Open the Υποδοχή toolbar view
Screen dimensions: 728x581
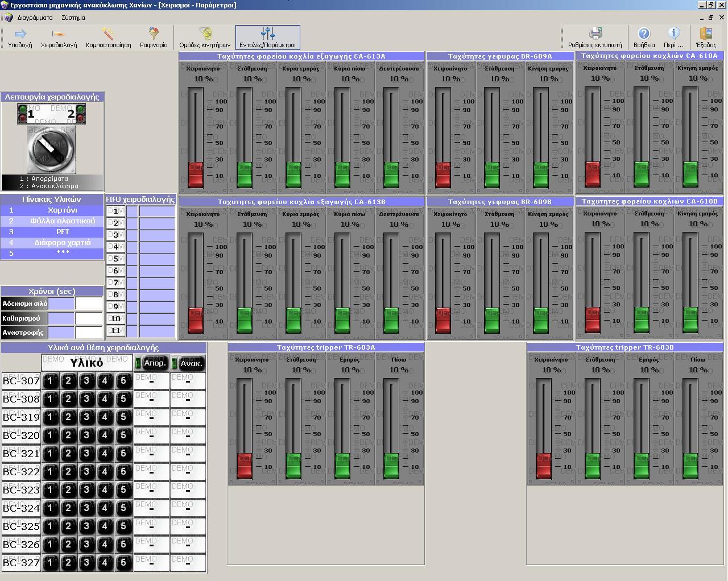point(20,38)
